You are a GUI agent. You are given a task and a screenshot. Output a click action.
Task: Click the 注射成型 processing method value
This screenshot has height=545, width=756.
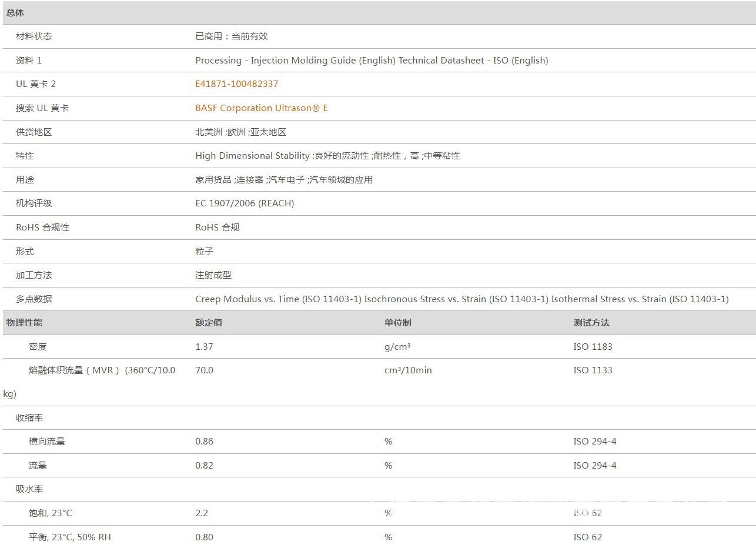click(213, 275)
